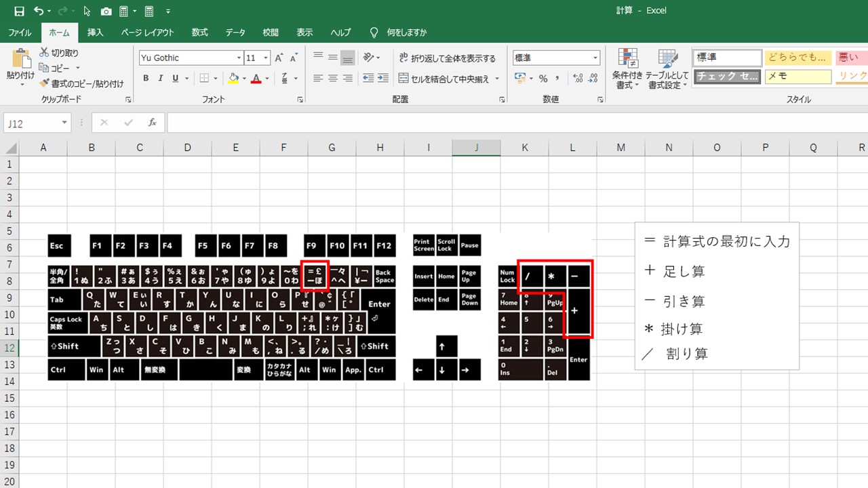Click the increase decimal places icon

[x=578, y=79]
